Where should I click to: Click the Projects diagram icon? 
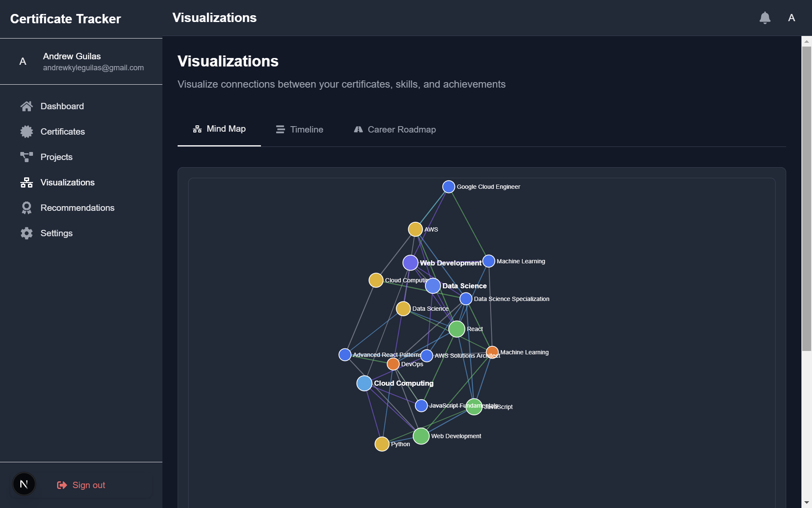(x=27, y=157)
